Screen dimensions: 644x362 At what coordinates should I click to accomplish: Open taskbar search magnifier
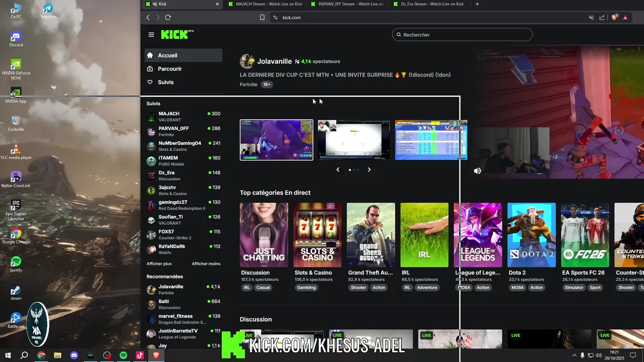click(x=24, y=355)
